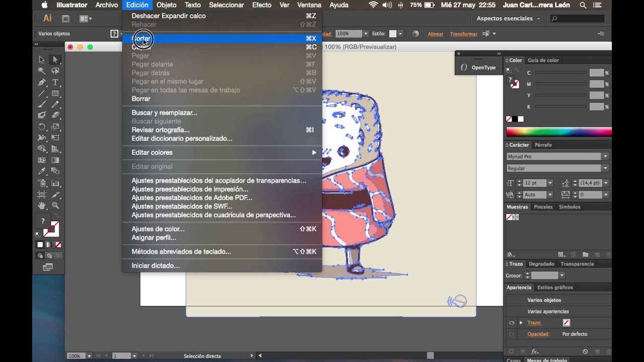Choose Cortar from the Edición menu
This screenshot has height=362, width=644.
[222, 39]
